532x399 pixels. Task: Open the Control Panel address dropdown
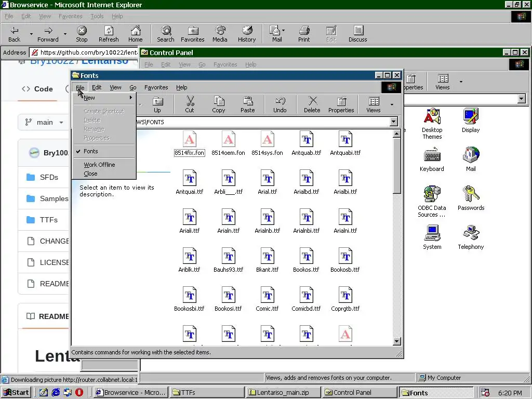point(522,99)
